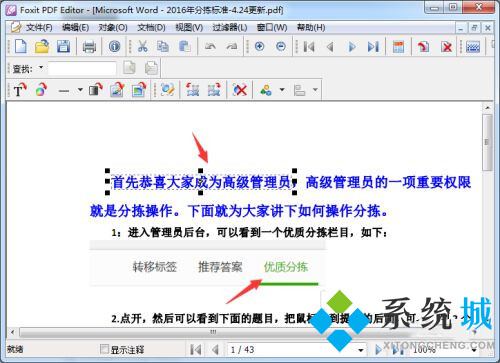500x363 pixels.
Task: Click the group objects tool
Action: click(x=192, y=90)
